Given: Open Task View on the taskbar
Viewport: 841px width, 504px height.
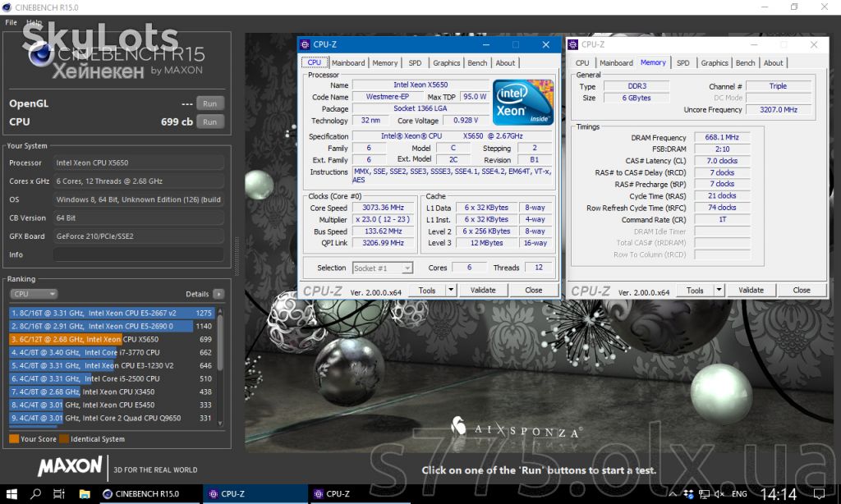Looking at the screenshot, I should click(x=59, y=494).
